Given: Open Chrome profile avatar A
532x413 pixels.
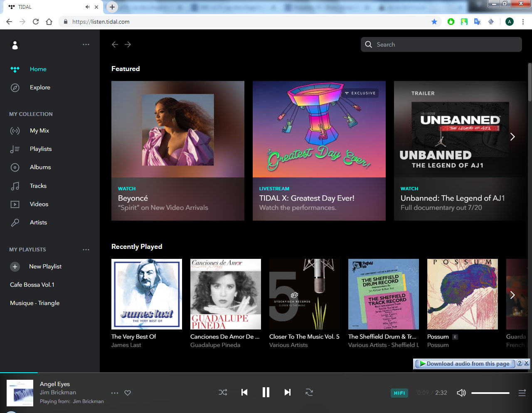Looking at the screenshot, I should tap(510, 22).
